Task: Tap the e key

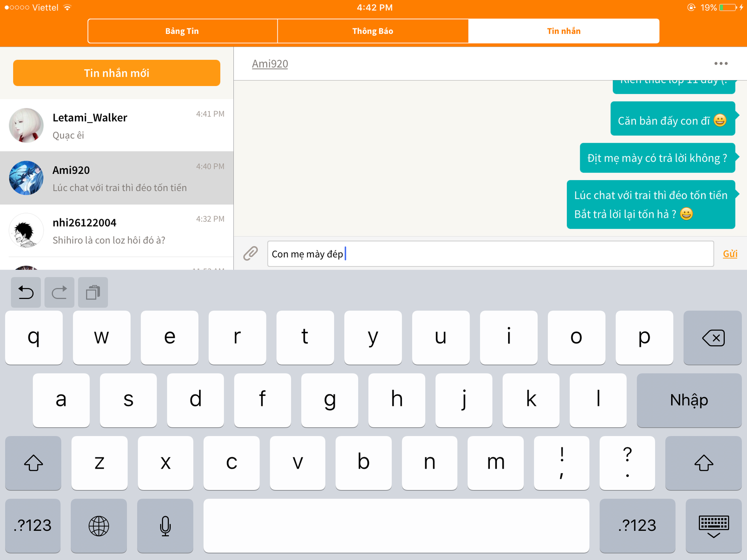Action: click(x=170, y=338)
